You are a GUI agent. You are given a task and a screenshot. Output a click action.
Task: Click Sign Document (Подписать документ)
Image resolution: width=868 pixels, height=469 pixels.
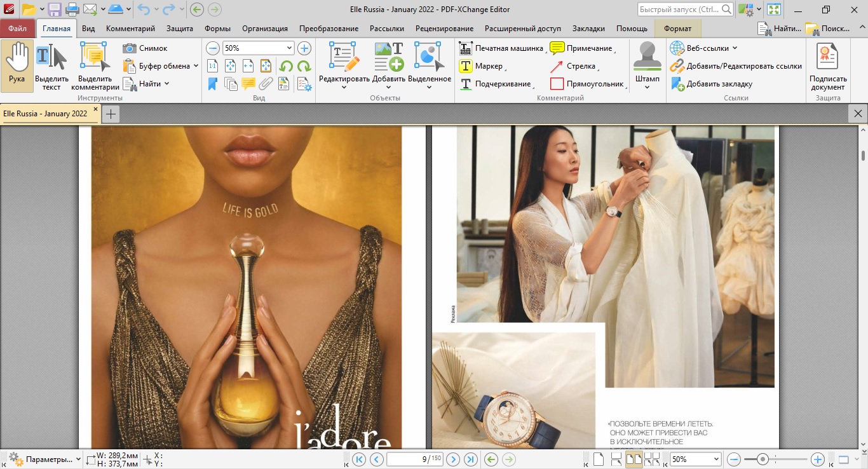coord(828,66)
